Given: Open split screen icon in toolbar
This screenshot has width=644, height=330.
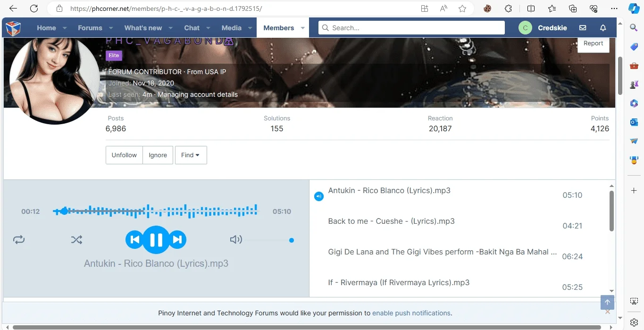Looking at the screenshot, I should coord(531,8).
